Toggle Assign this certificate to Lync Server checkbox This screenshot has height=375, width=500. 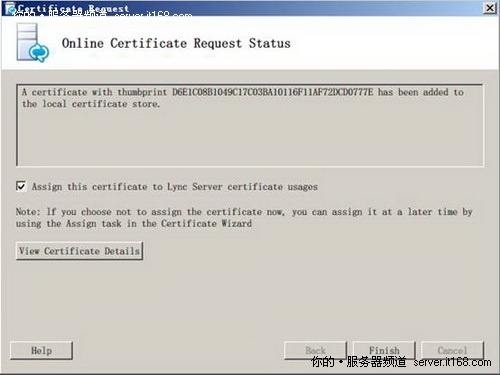point(21,186)
